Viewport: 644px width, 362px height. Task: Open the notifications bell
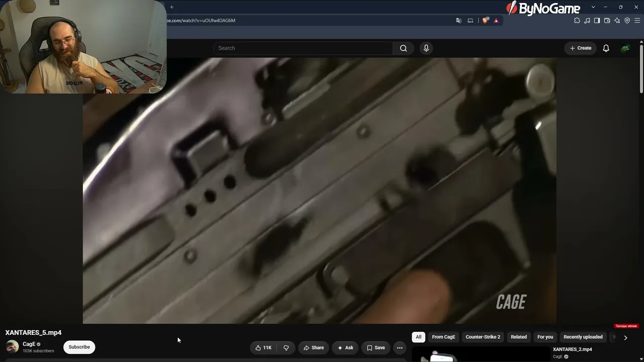606,48
